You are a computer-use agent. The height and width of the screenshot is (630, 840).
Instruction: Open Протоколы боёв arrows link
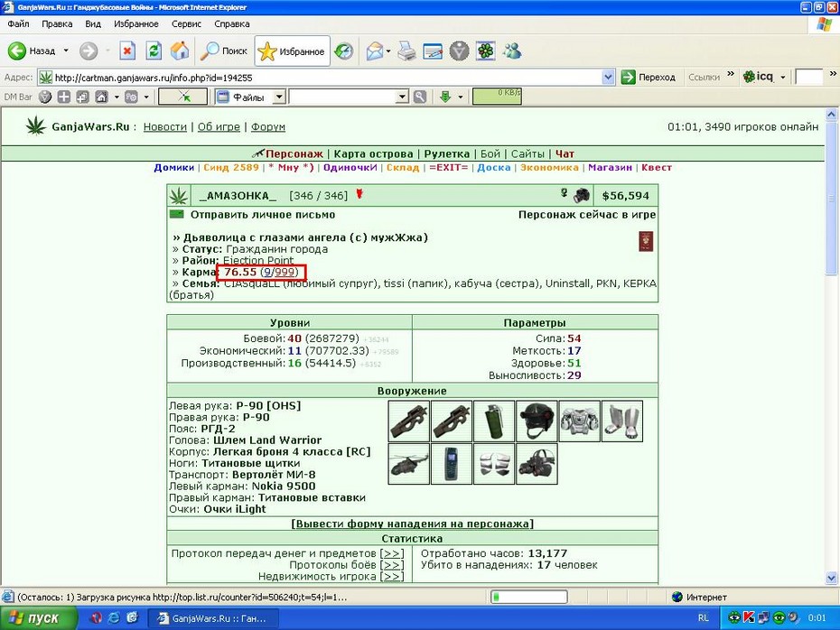[x=392, y=565]
